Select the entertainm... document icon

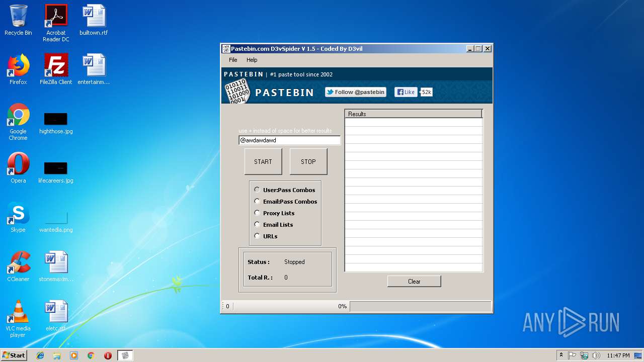(94, 69)
